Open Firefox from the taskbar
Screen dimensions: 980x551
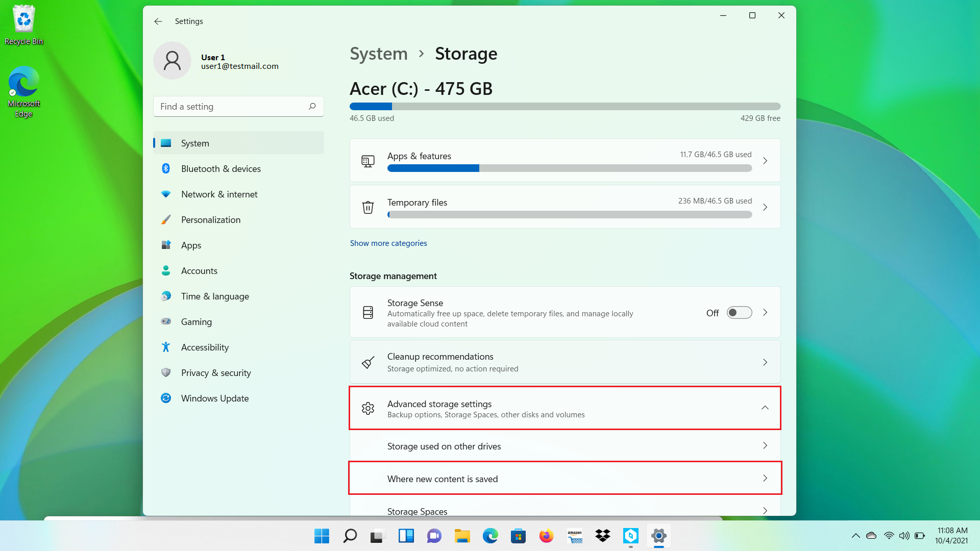click(x=546, y=536)
